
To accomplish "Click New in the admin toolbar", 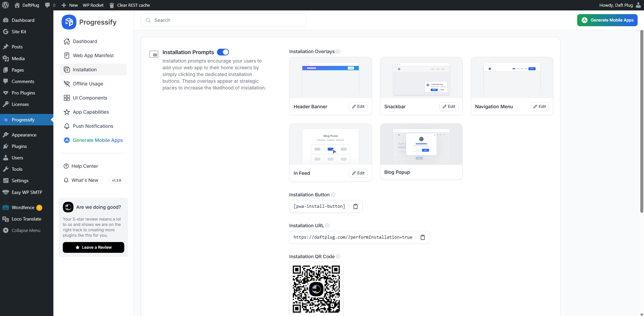I will (x=70, y=5).
